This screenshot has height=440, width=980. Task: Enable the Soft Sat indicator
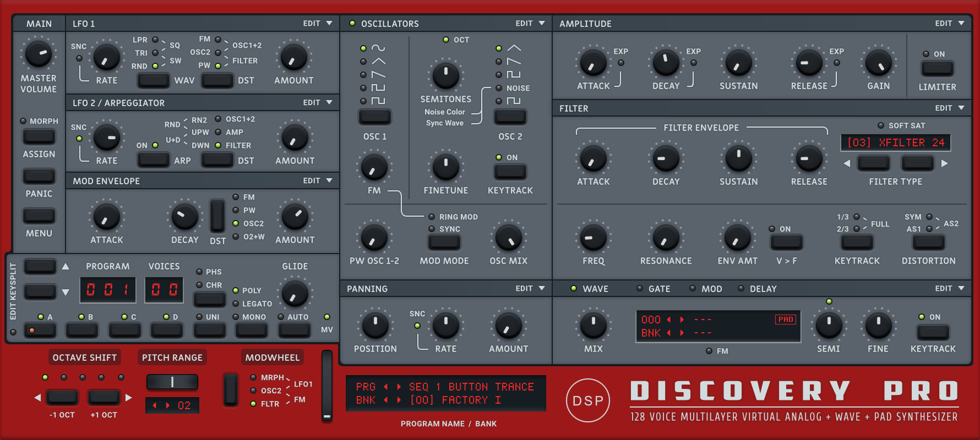pyautogui.click(x=881, y=125)
